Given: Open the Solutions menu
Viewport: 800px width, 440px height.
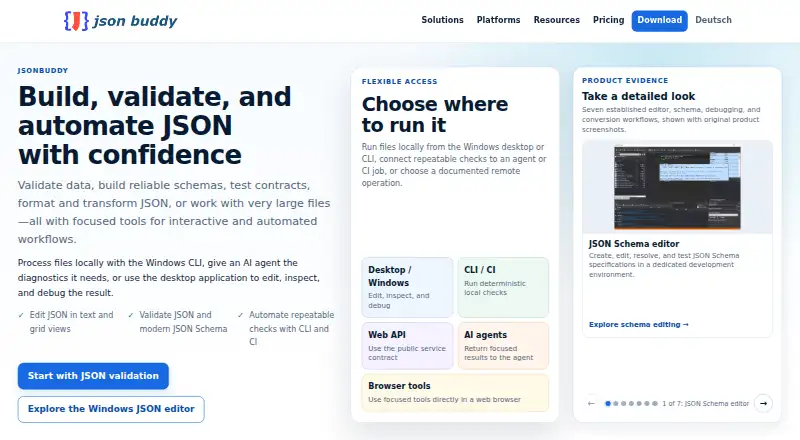Looking at the screenshot, I should point(442,20).
